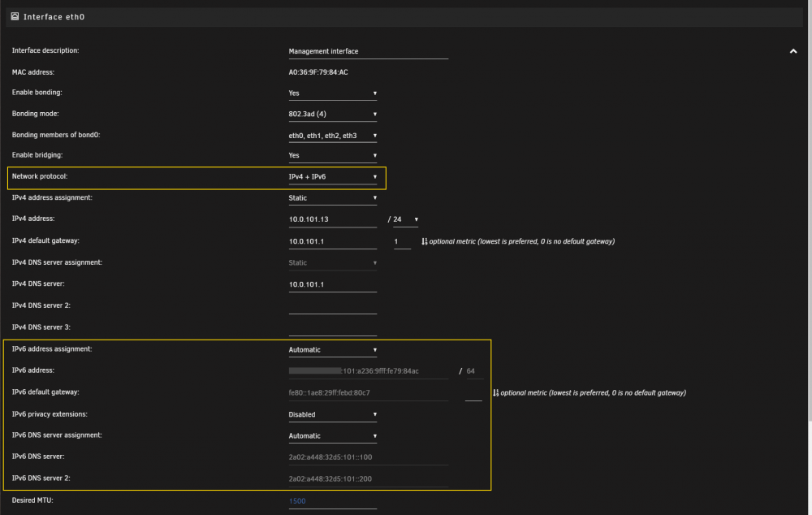Click the IPv4 DNS server assignment dropdown
812x515 pixels.
332,262
